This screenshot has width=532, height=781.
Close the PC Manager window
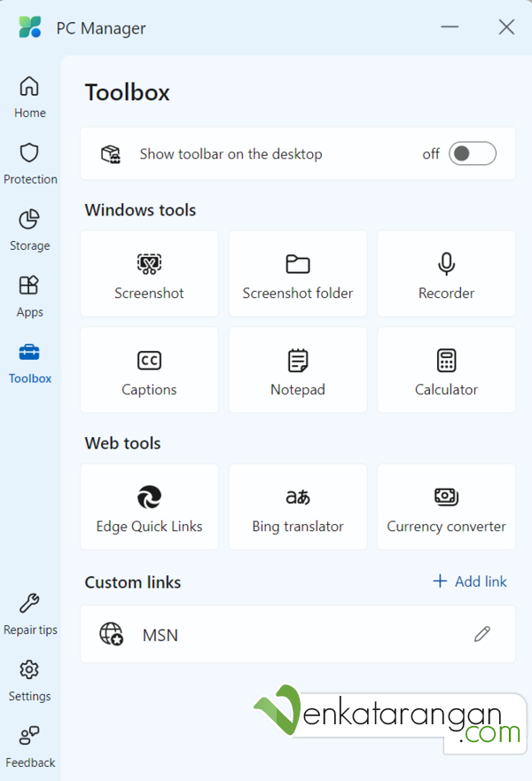click(x=506, y=27)
